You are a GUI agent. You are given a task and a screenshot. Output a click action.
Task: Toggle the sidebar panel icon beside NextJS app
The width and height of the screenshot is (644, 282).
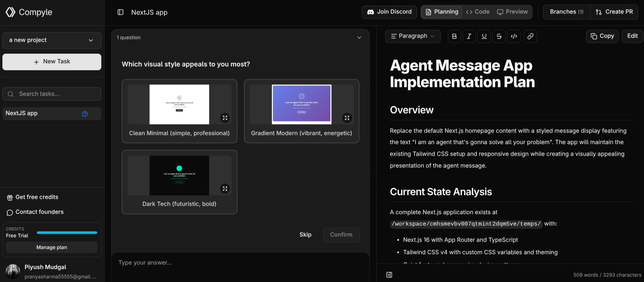[x=120, y=12]
